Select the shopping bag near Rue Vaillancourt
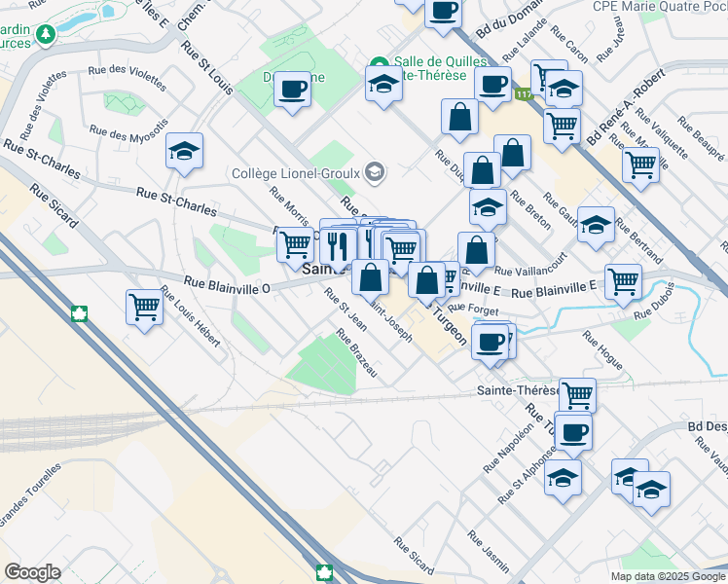 click(476, 249)
